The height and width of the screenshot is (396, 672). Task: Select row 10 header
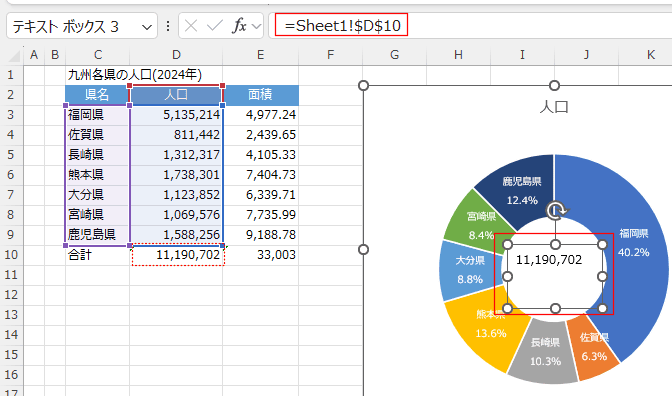click(11, 255)
